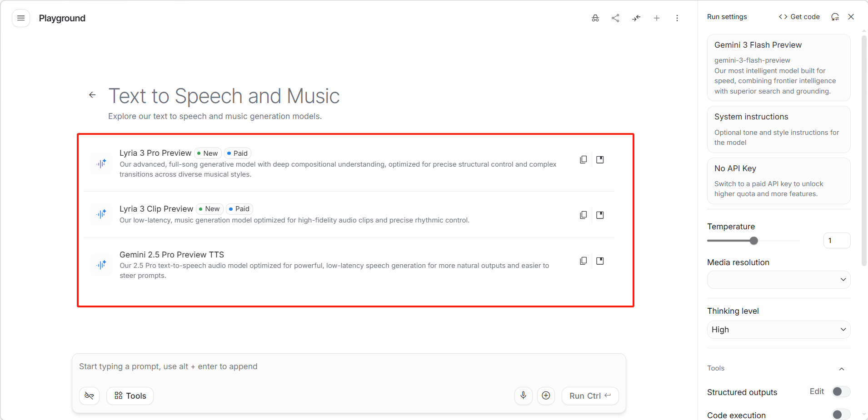Open the Tools button in prompt box
Viewport: 868px width, 420px height.
[x=130, y=396]
